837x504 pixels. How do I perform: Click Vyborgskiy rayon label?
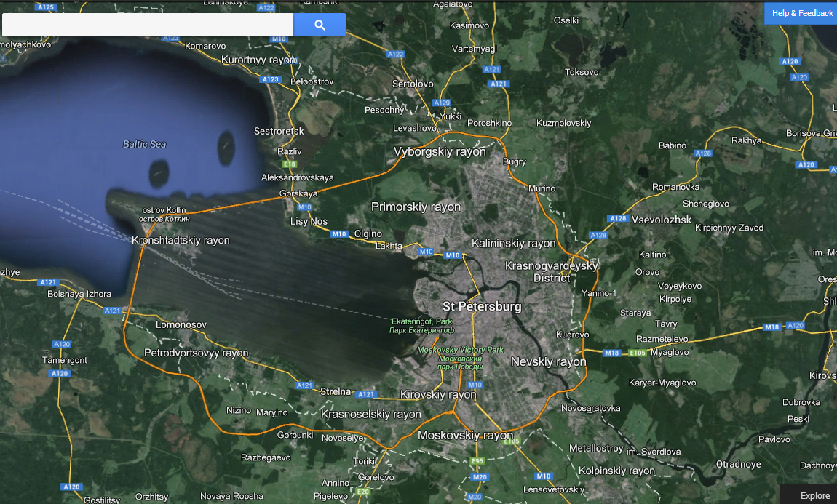[440, 151]
